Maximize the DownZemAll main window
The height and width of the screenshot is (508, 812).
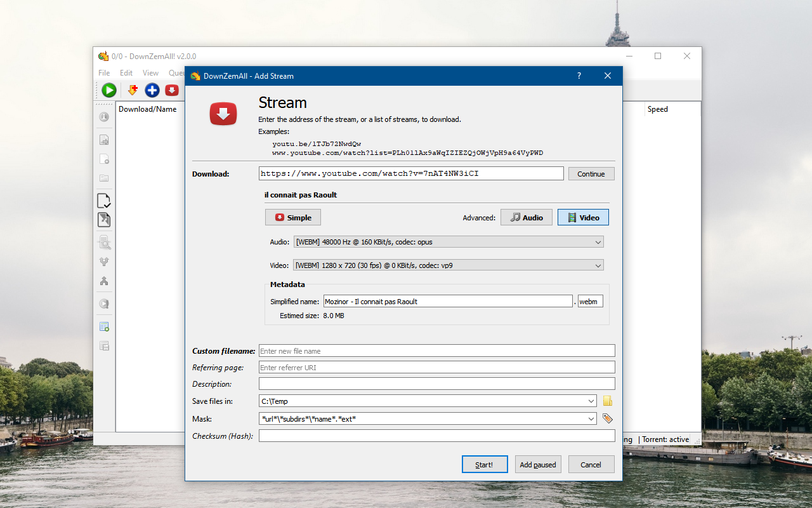pyautogui.click(x=658, y=56)
